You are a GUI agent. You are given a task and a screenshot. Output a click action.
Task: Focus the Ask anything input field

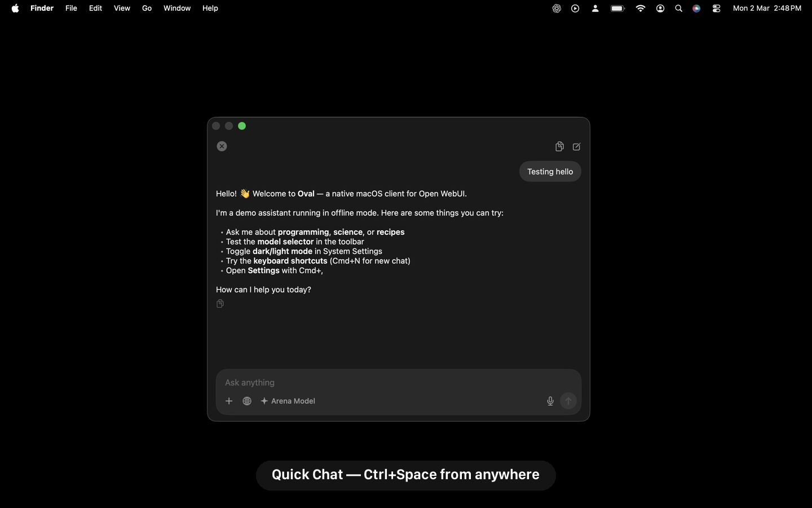coord(395,383)
